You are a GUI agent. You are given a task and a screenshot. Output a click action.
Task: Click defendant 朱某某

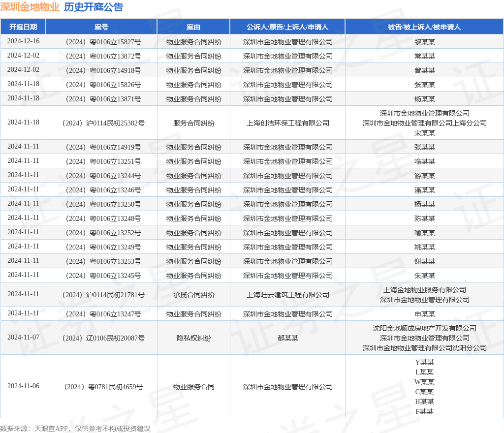425,276
